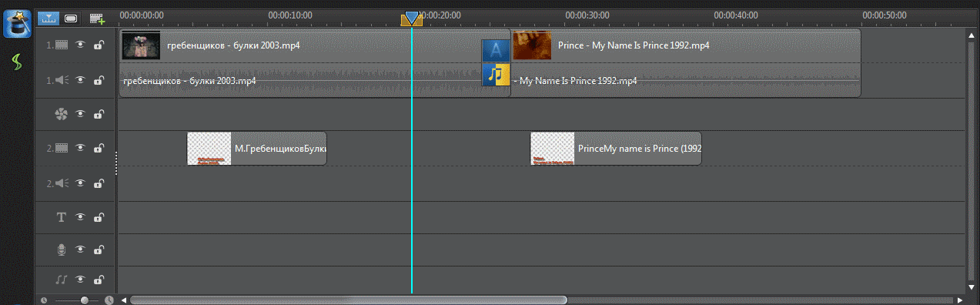Lock audio track 1
This screenshot has height=305, width=980.
[99, 80]
